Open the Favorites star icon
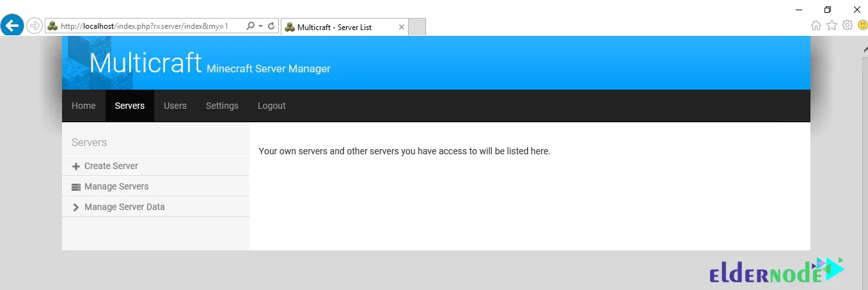The height and width of the screenshot is (290, 868). (832, 26)
